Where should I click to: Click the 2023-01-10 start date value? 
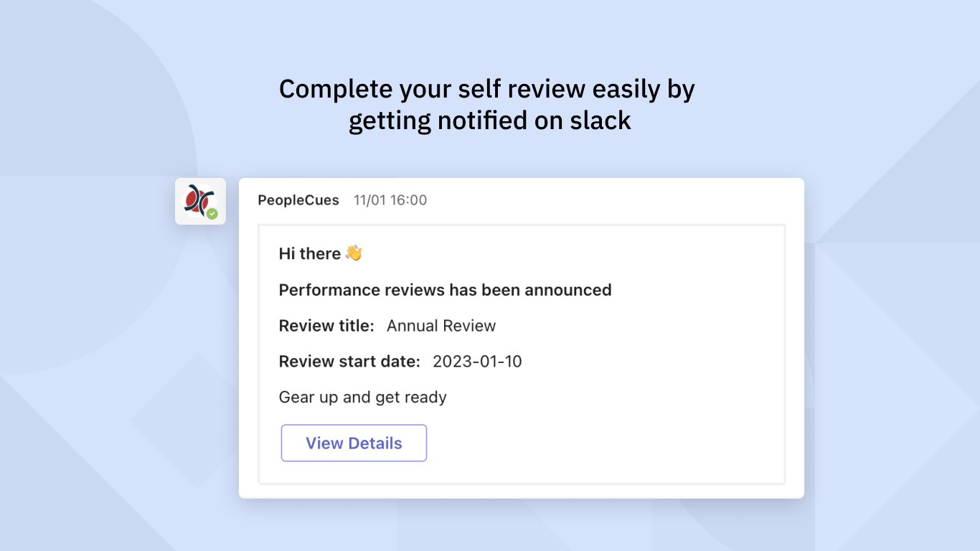(x=477, y=362)
